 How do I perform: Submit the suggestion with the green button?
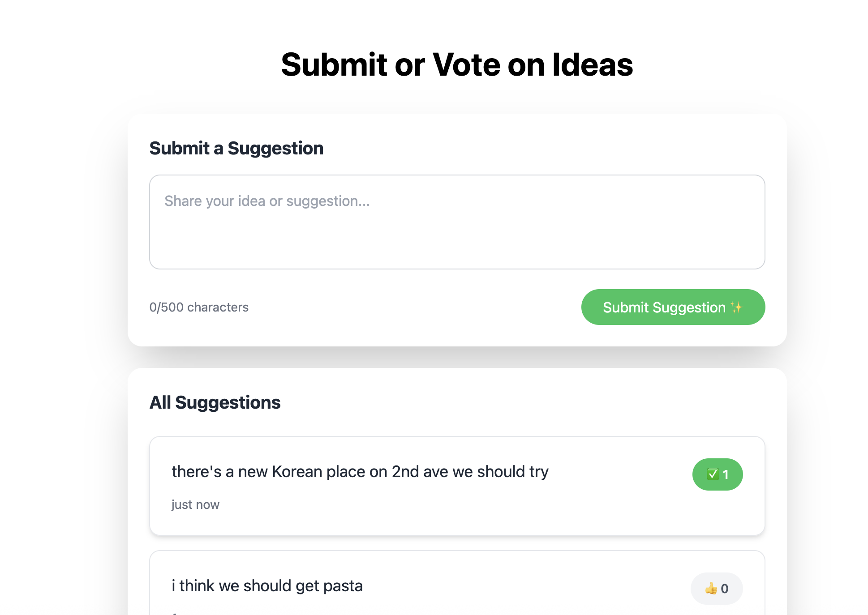click(673, 307)
